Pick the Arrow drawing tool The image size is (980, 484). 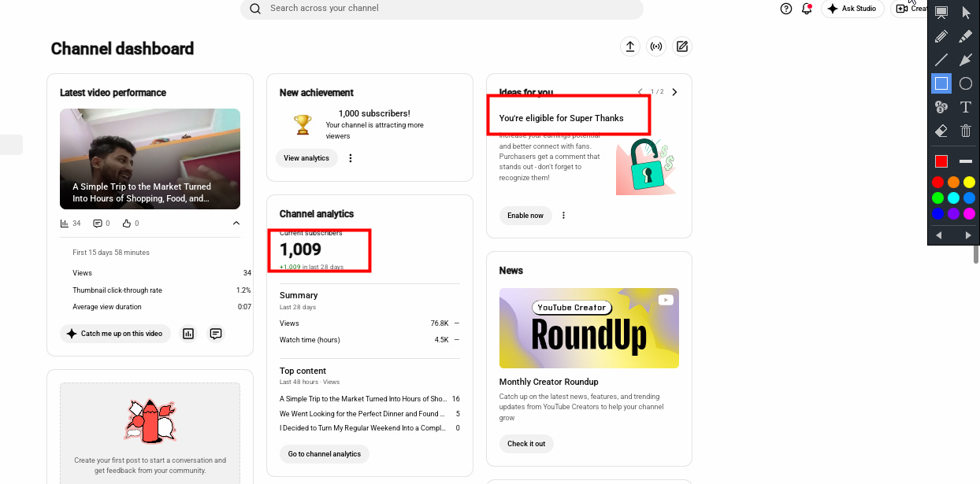tap(966, 60)
